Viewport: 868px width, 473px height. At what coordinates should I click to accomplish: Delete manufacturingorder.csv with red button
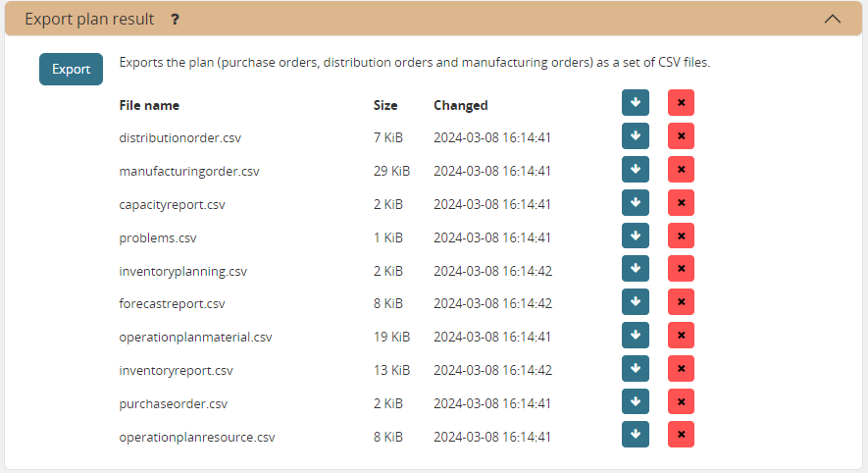click(x=681, y=170)
